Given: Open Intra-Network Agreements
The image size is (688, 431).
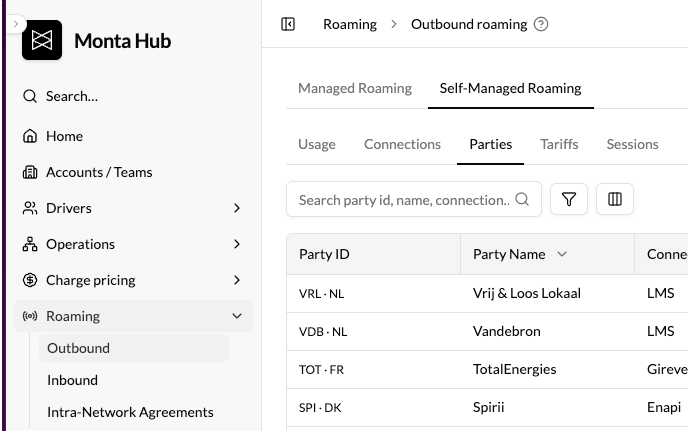Looking at the screenshot, I should pyautogui.click(x=130, y=412).
